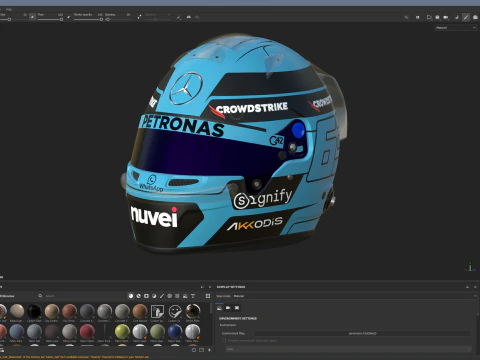Viewport: 480px width, 360px height.
Task: Undock the Display Settings panel
Action: (x=468, y=287)
